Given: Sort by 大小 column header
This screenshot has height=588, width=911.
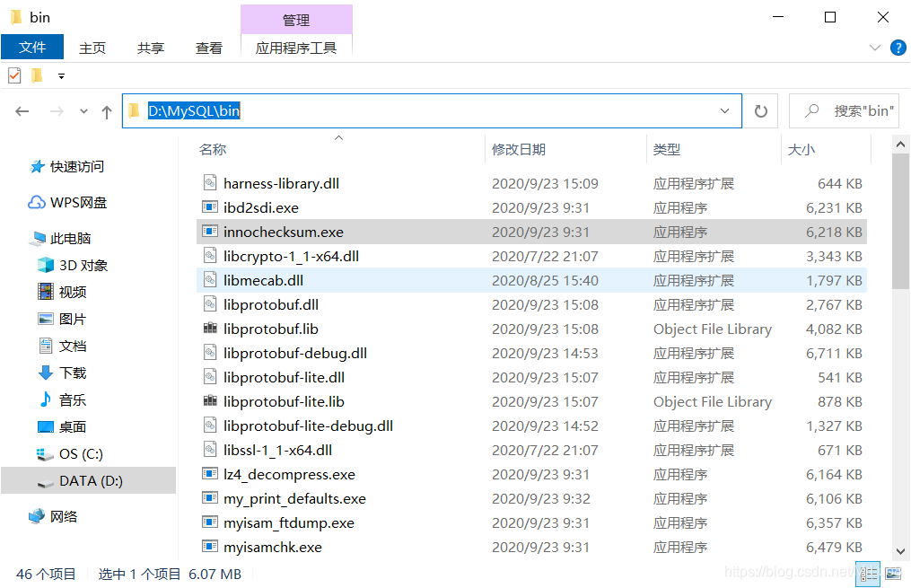Looking at the screenshot, I should tap(802, 149).
